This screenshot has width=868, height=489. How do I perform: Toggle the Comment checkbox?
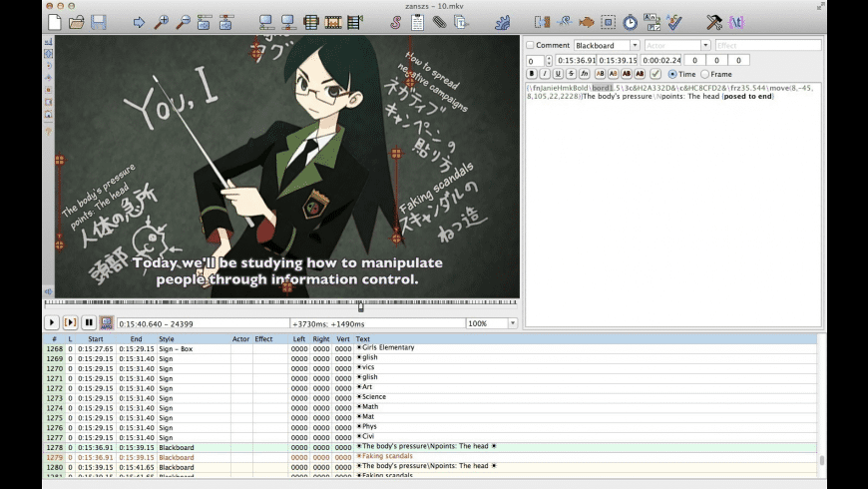(x=531, y=45)
